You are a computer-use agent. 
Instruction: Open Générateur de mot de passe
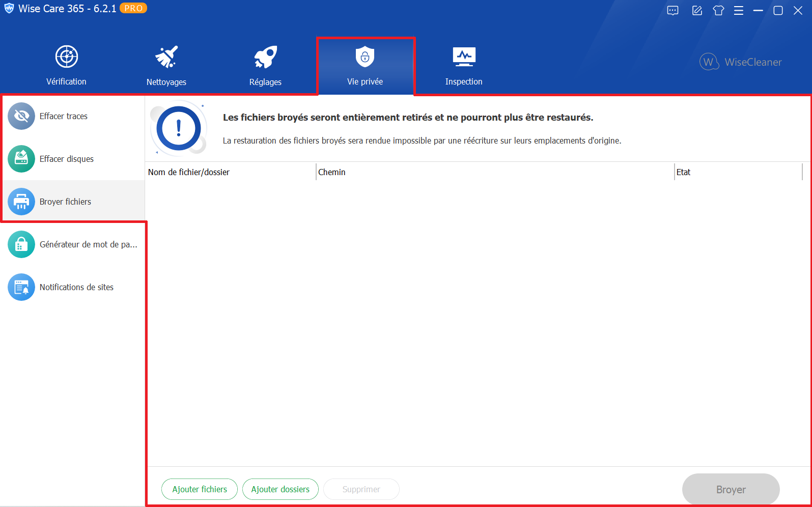pyautogui.click(x=73, y=244)
